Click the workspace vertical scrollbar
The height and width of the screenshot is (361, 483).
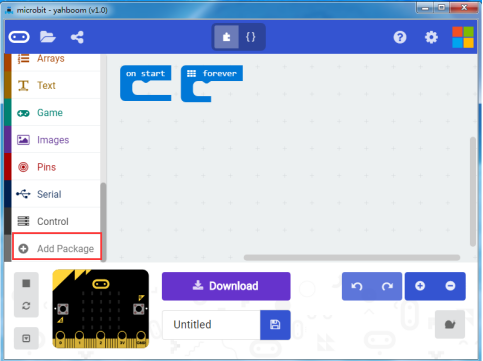coord(473,192)
